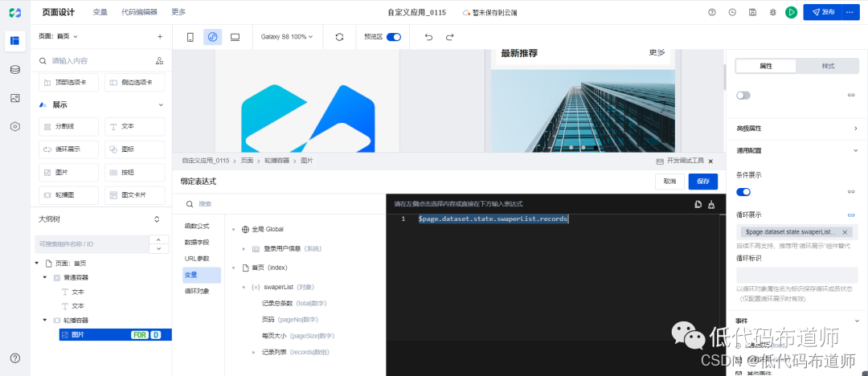Image resolution: width=868 pixels, height=376 pixels.
Task: Add the 循环展示 component
Action: [68, 149]
